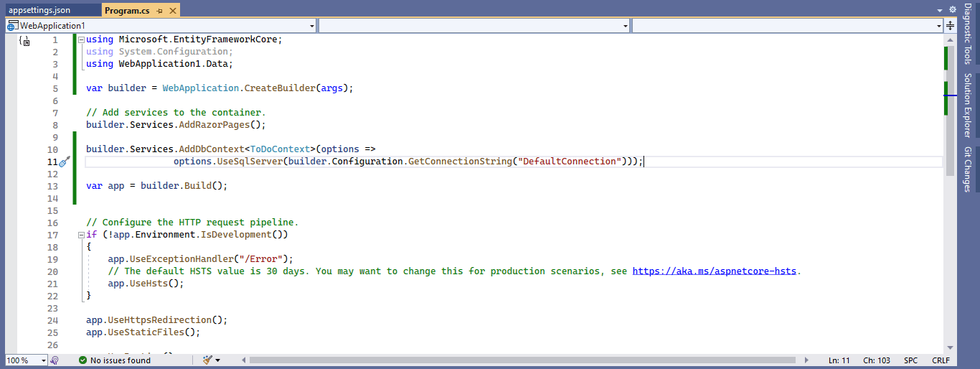
Task: Open the code cleanup profile dropdown arrow
Action: tap(217, 360)
